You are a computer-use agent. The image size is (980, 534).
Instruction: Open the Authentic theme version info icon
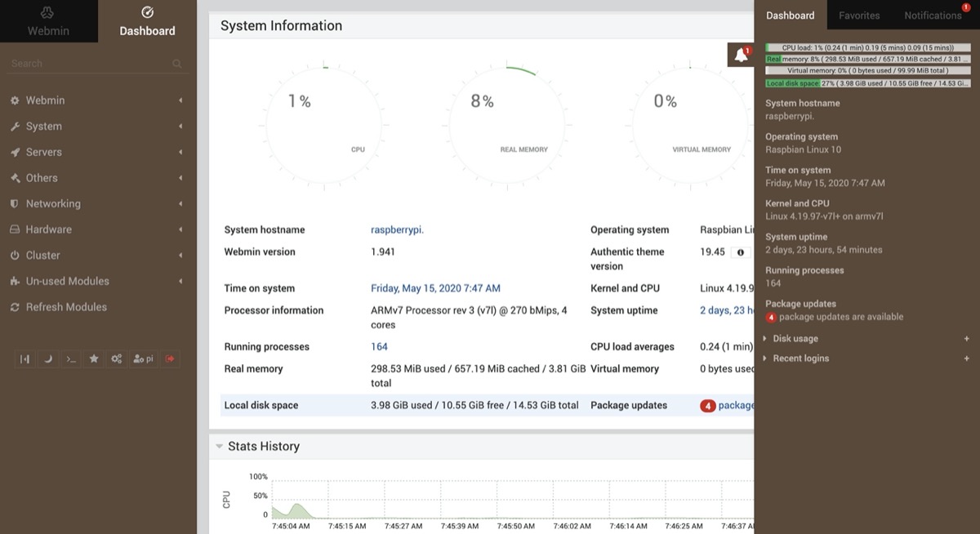tap(741, 252)
